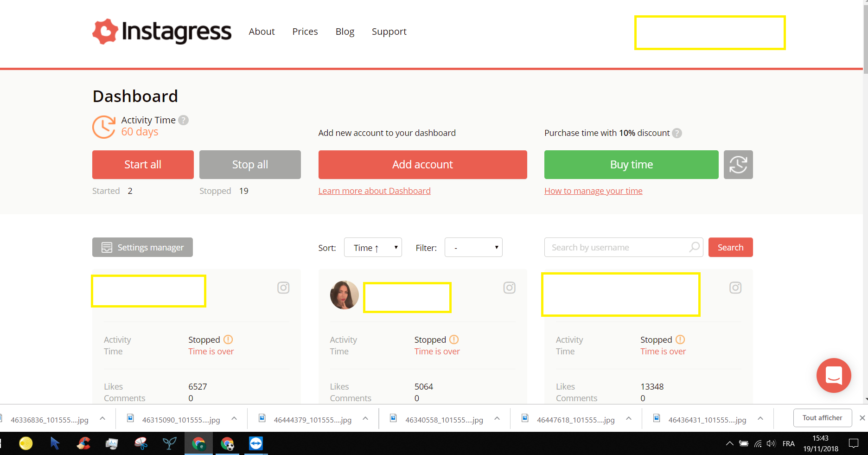This screenshot has height=455, width=868.
Task: Click the volume icon in the system tray
Action: [771, 444]
